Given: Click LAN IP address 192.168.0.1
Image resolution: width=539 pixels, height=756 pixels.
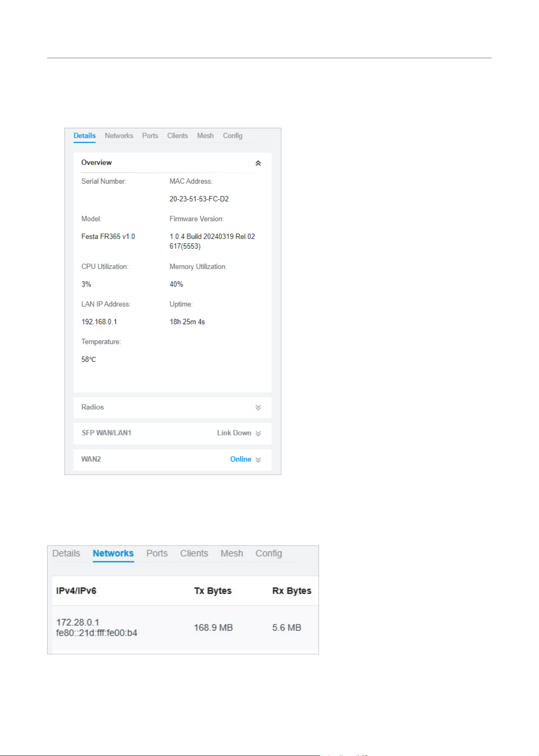Looking at the screenshot, I should (99, 322).
